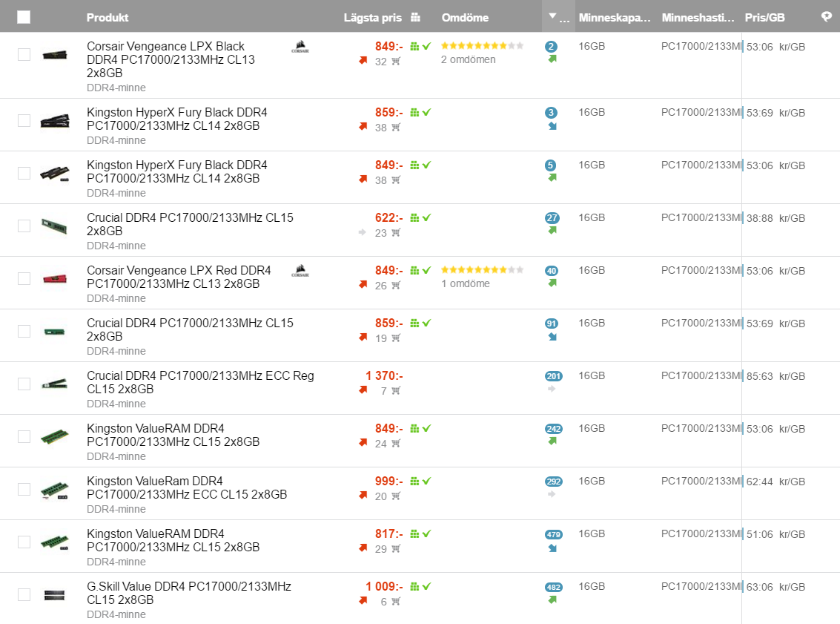The image size is (840, 624).
Task: Click the blue rank trend arrow under badge 479
Action: coord(552,548)
